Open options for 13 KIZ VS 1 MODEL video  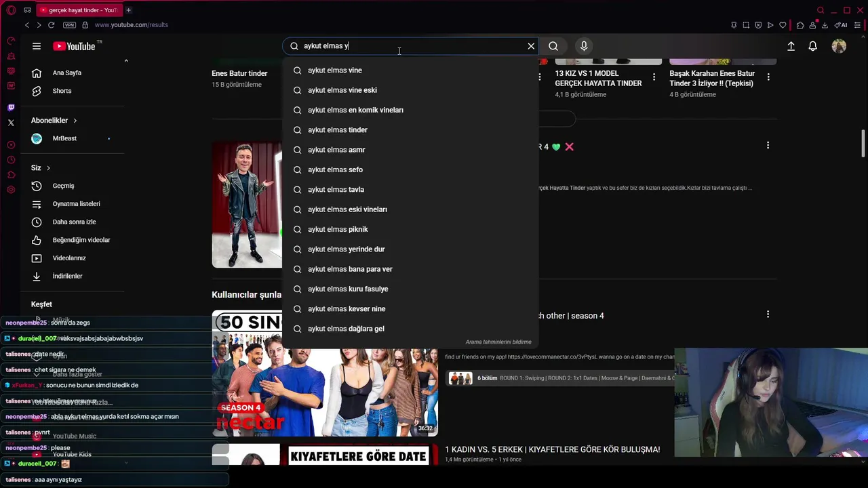(x=654, y=77)
